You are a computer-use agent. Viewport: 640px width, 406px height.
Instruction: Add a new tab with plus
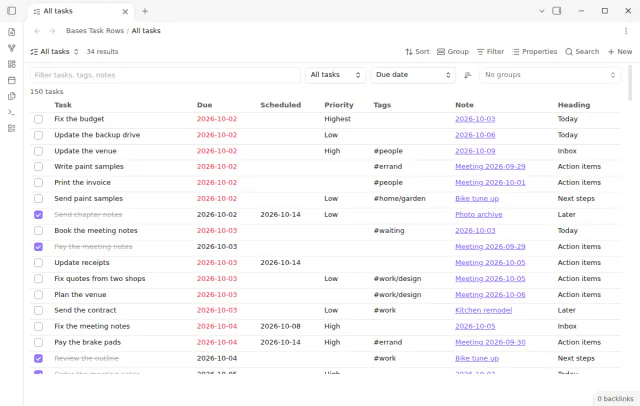click(145, 11)
